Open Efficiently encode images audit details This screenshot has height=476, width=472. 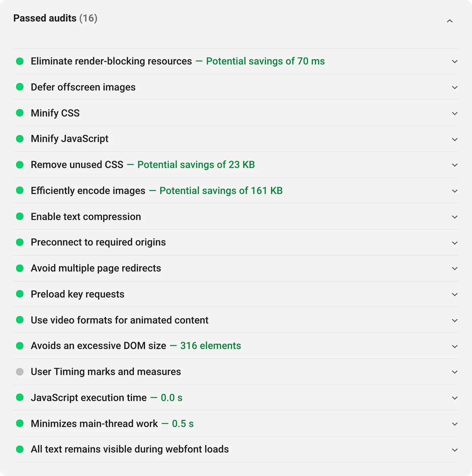pyautogui.click(x=88, y=190)
